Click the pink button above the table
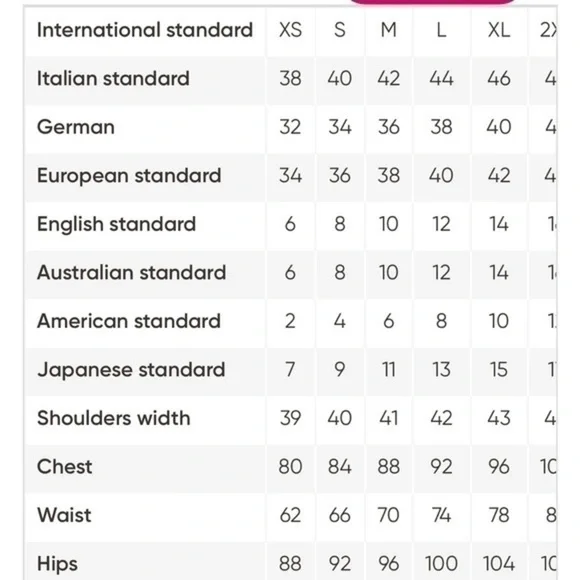The height and width of the screenshot is (580, 580). tap(432, 1)
